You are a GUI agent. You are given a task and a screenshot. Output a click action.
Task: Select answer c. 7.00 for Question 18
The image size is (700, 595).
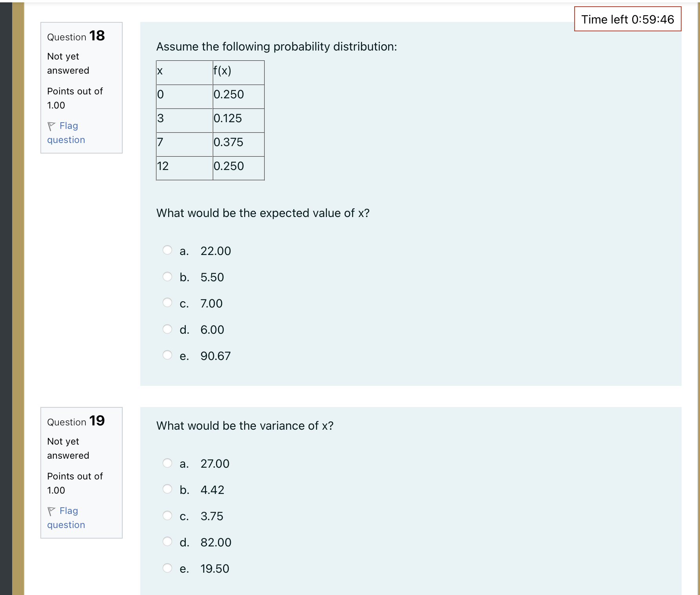point(167,302)
